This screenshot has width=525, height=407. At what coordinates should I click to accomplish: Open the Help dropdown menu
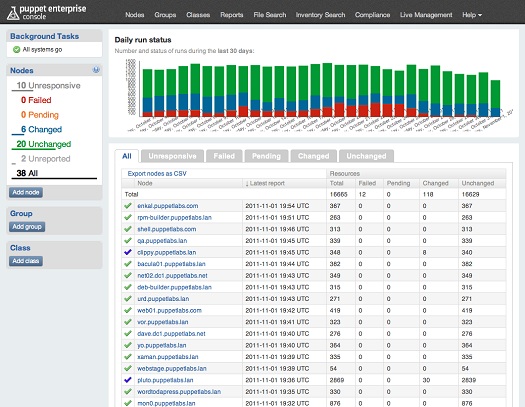click(472, 15)
